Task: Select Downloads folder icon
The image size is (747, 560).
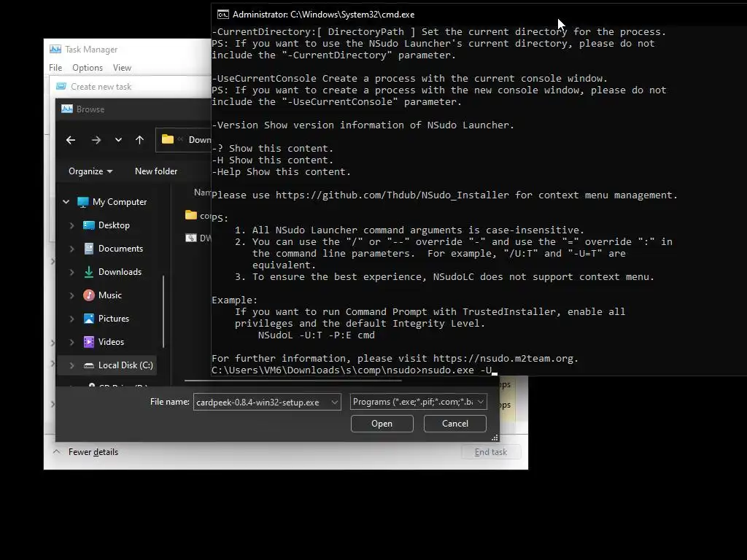Action: (88, 272)
